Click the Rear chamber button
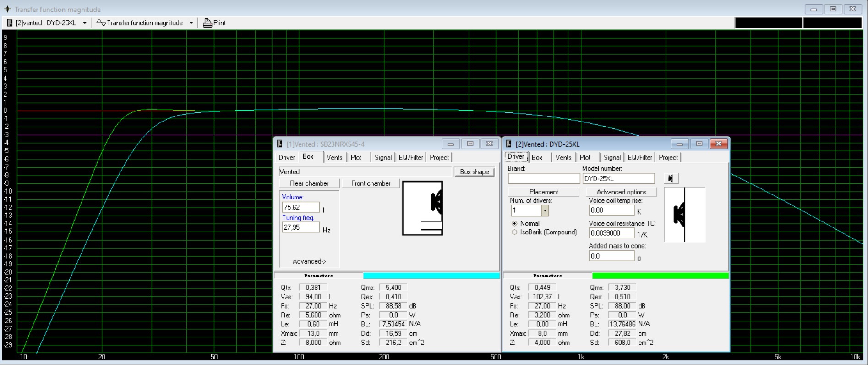The height and width of the screenshot is (365, 868). [309, 183]
